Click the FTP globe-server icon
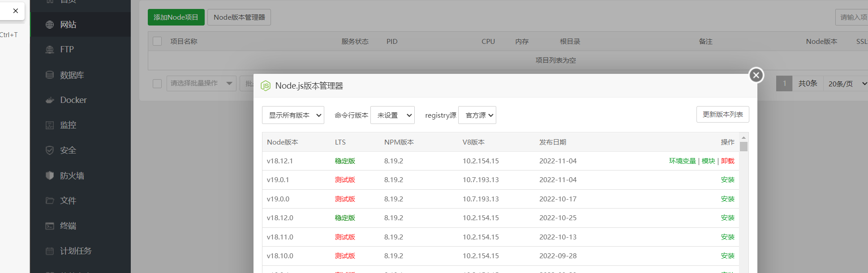The height and width of the screenshot is (273, 868). [x=50, y=50]
